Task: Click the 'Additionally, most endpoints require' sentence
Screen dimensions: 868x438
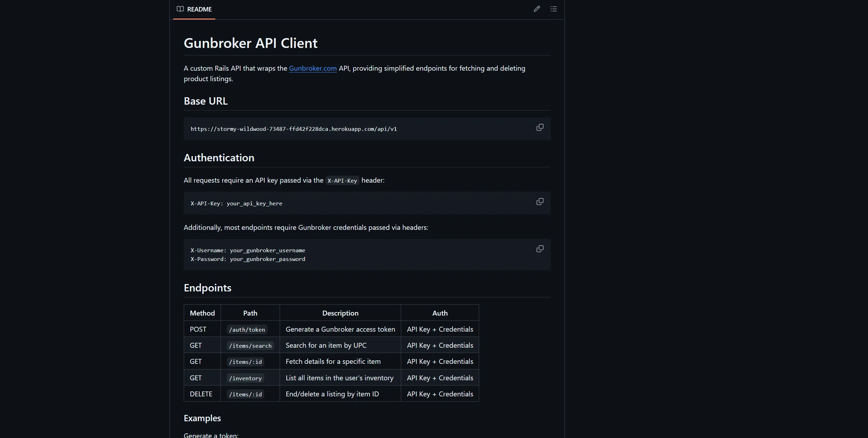Action: 306,227
